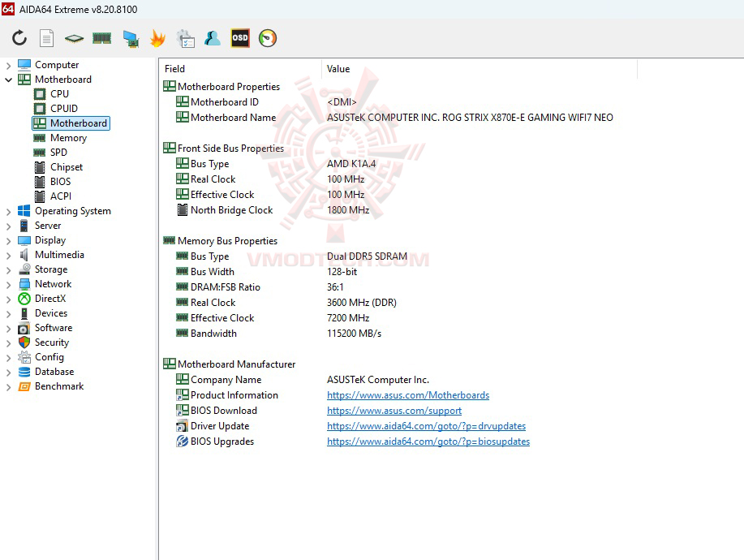Click the Database icon in tree
744x560 pixels.
(x=24, y=372)
